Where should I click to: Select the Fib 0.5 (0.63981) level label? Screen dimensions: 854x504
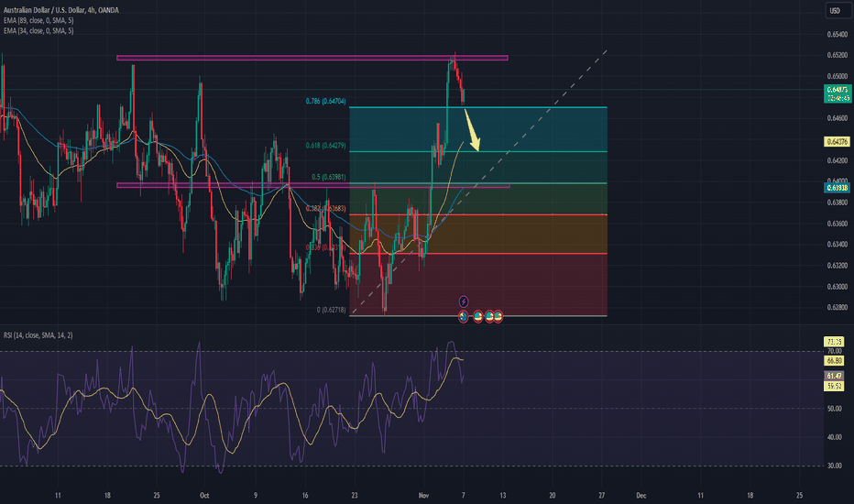[x=328, y=177]
